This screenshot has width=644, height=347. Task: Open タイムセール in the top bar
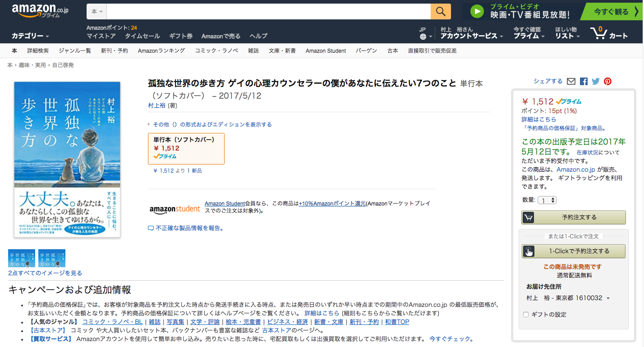143,36
